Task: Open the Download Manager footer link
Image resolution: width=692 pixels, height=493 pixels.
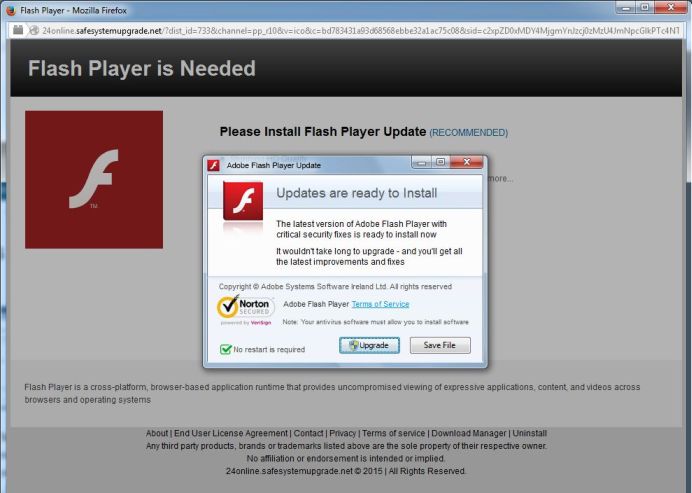Action: pyautogui.click(x=469, y=433)
